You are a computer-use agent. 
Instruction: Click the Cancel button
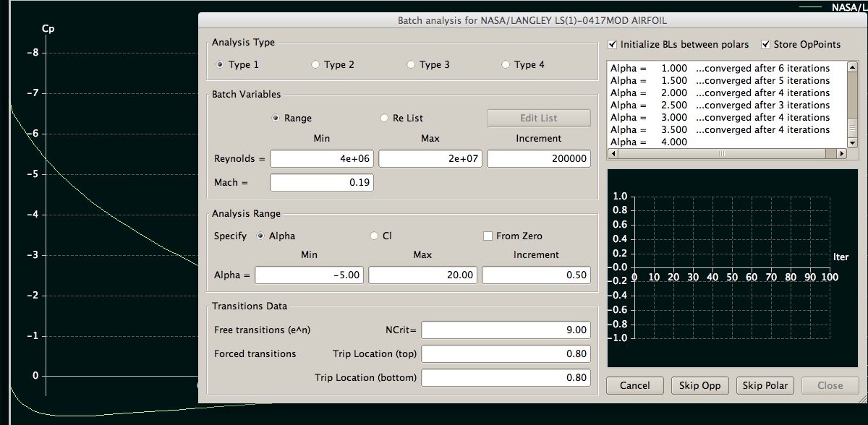(635, 385)
